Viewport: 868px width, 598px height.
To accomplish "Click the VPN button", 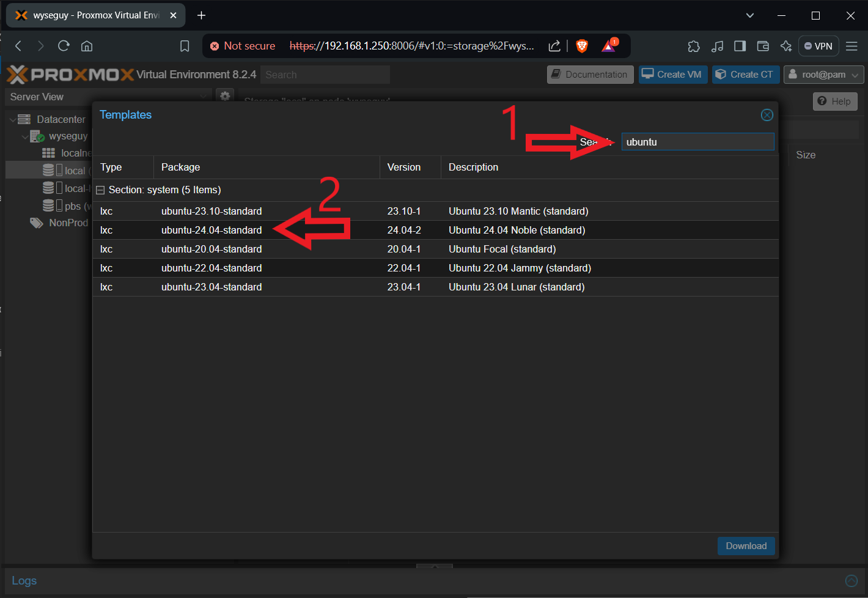I will [818, 46].
